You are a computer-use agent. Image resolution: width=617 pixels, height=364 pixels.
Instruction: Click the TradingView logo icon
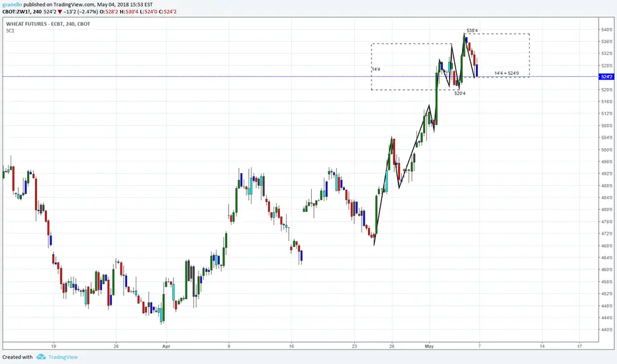(41, 357)
